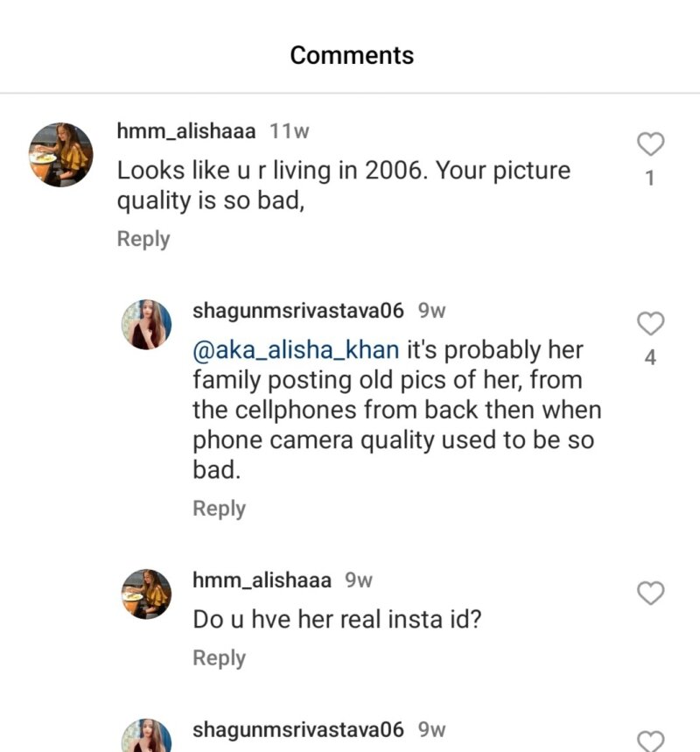The image size is (700, 752).
Task: Reply to the "family posting old pics" comment
Action: (x=219, y=509)
